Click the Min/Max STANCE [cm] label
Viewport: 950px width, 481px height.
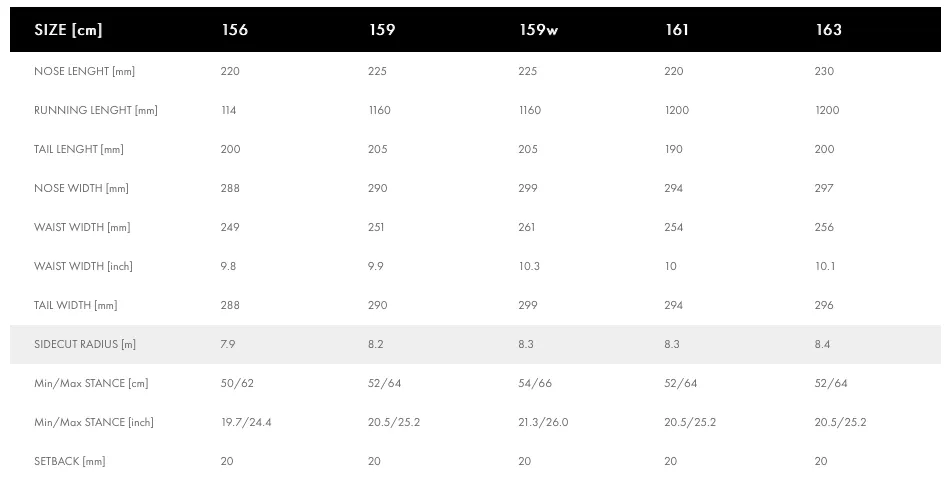pyautogui.click(x=91, y=383)
